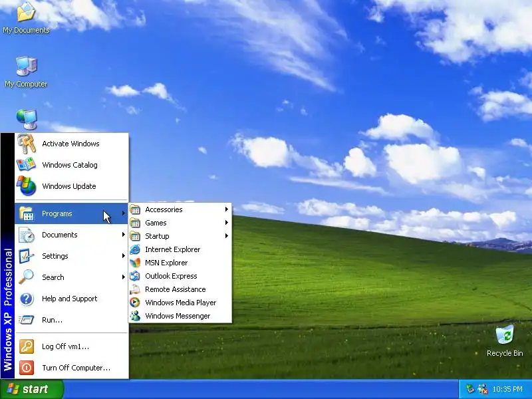Launch Windows Messenger from Programs
532x399 pixels.
180,316
